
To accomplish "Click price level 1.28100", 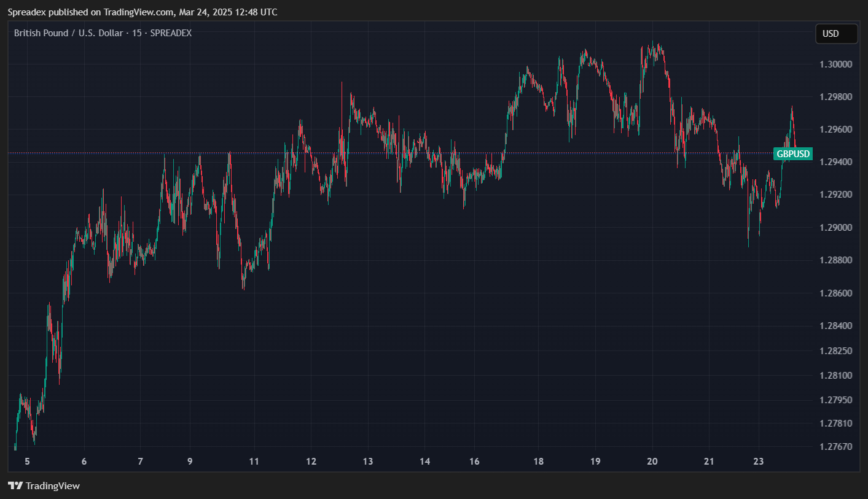I will pyautogui.click(x=835, y=375).
